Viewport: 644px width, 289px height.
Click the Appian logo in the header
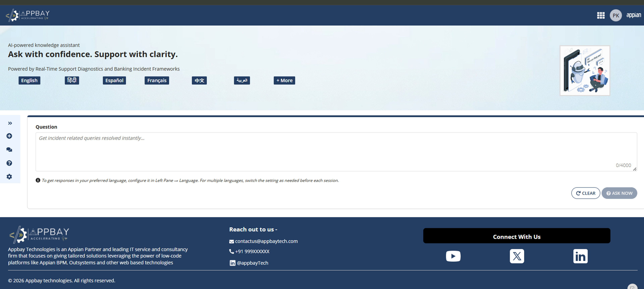tap(633, 15)
